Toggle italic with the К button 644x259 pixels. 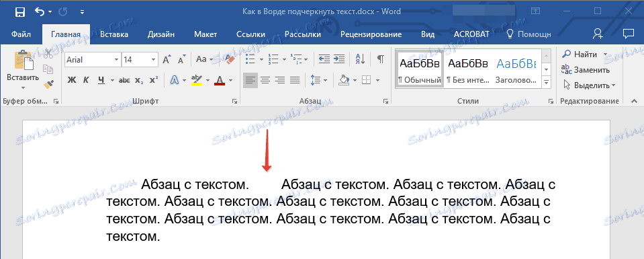(86, 80)
